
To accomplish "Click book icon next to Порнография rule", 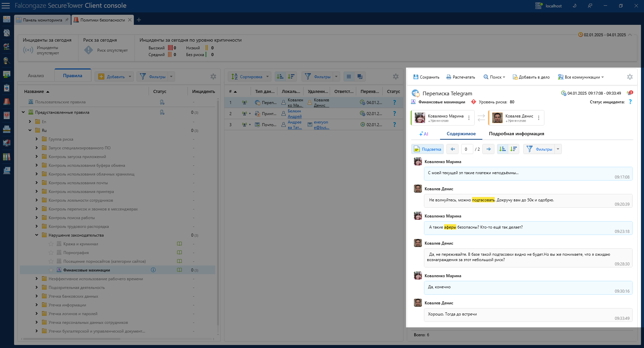I will coord(179,252).
